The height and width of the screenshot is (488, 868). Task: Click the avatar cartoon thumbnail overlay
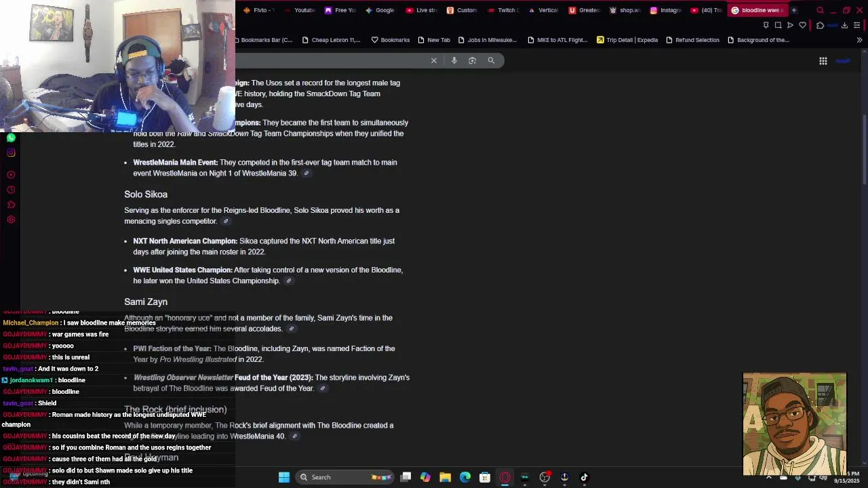pos(795,424)
